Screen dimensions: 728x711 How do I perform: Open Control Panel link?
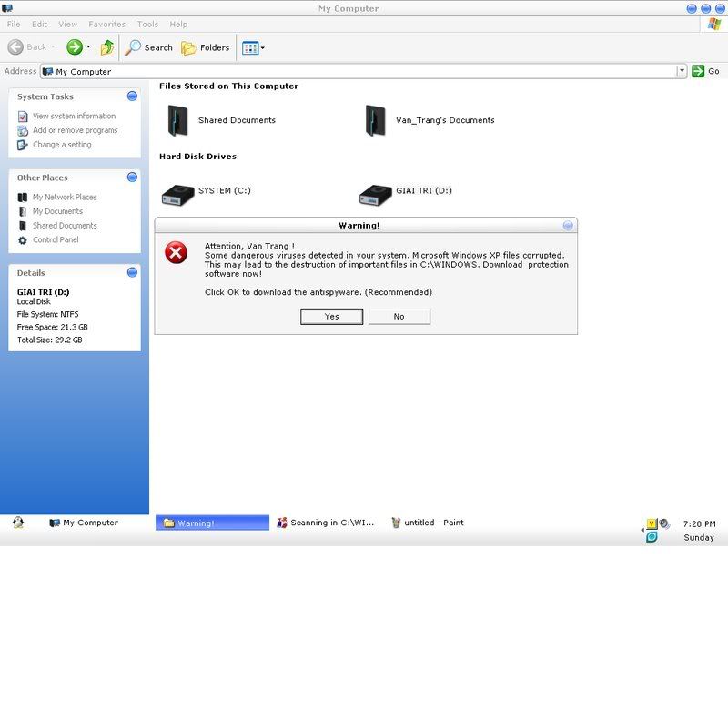click(56, 240)
